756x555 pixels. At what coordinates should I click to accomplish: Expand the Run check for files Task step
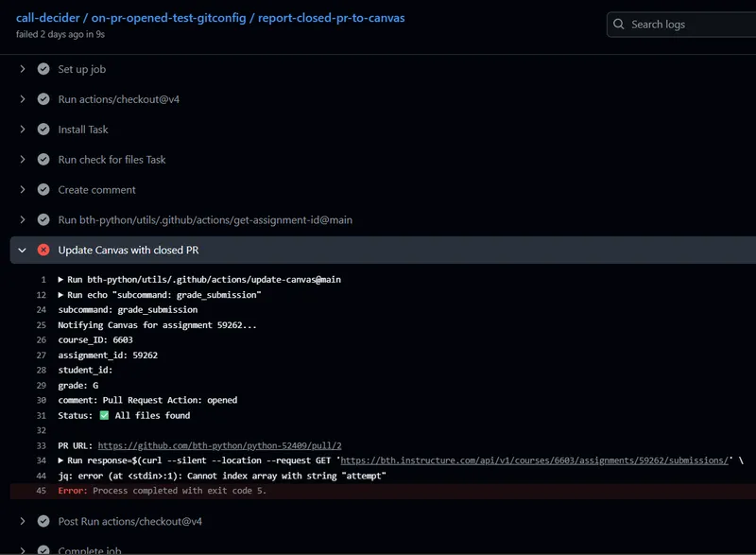coord(22,160)
